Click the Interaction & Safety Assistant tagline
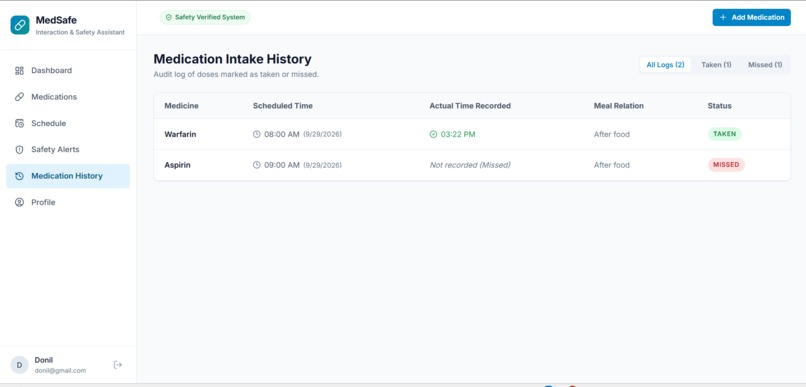 click(x=80, y=32)
